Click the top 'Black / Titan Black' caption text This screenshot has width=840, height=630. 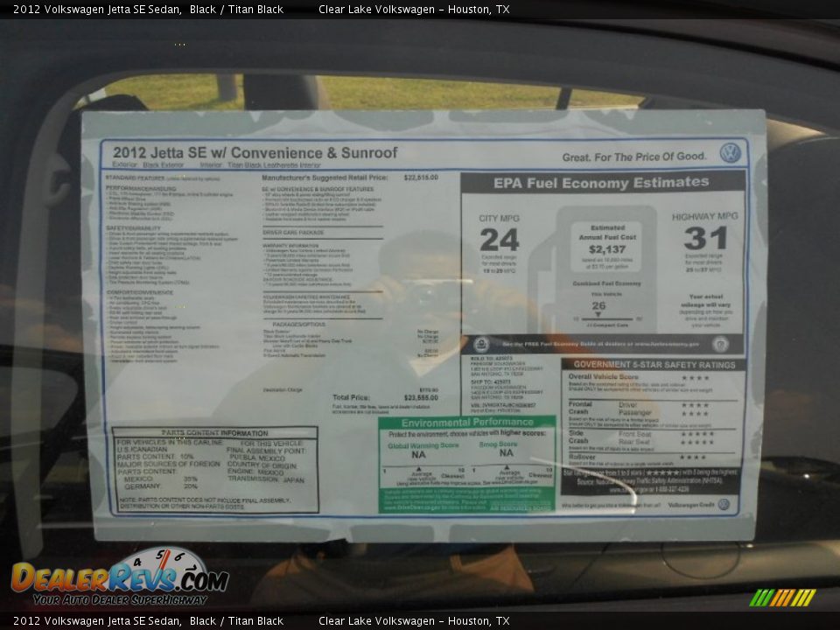[x=236, y=9]
